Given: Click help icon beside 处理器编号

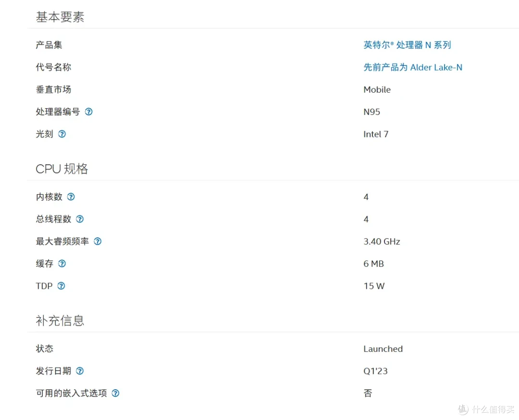Looking at the screenshot, I should 89,112.
